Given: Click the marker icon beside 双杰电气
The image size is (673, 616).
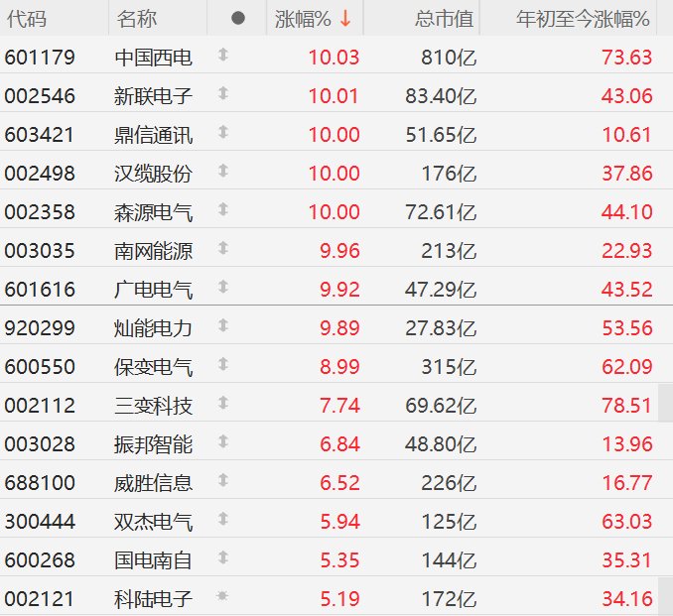Looking at the screenshot, I should pos(222,519).
